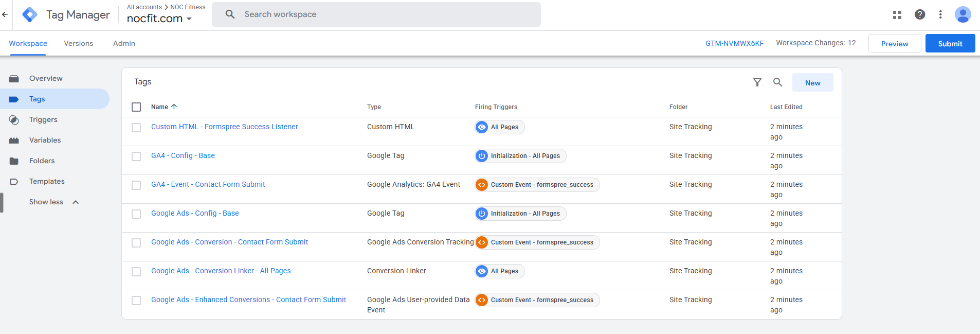Open the nocfit.com container dropdown

[159, 19]
